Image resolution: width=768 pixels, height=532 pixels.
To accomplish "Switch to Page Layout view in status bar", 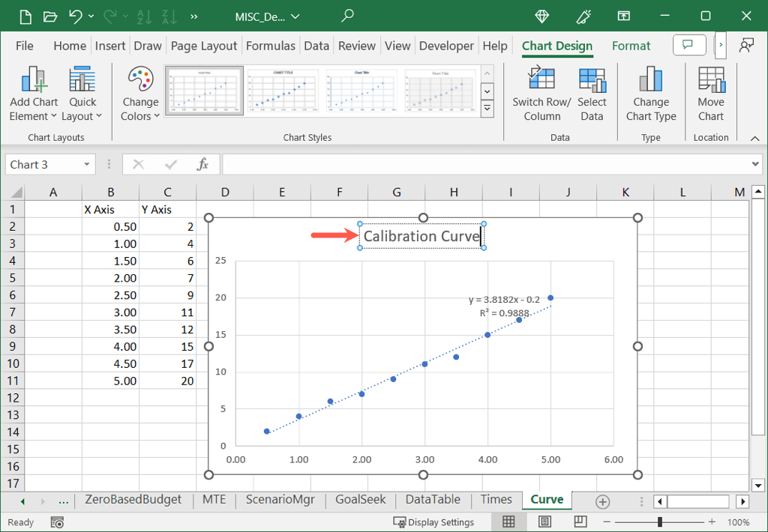I will pyautogui.click(x=544, y=522).
